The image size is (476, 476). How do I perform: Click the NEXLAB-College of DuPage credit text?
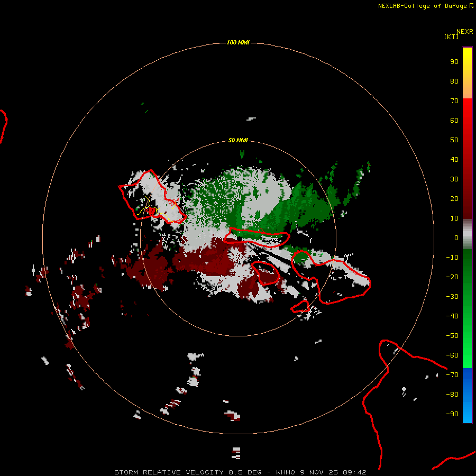point(426,6)
